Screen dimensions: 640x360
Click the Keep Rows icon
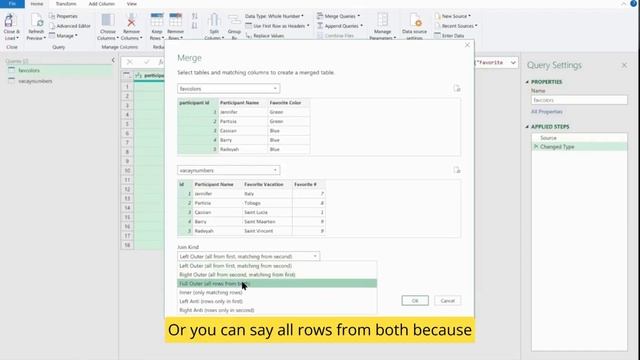coord(157,20)
